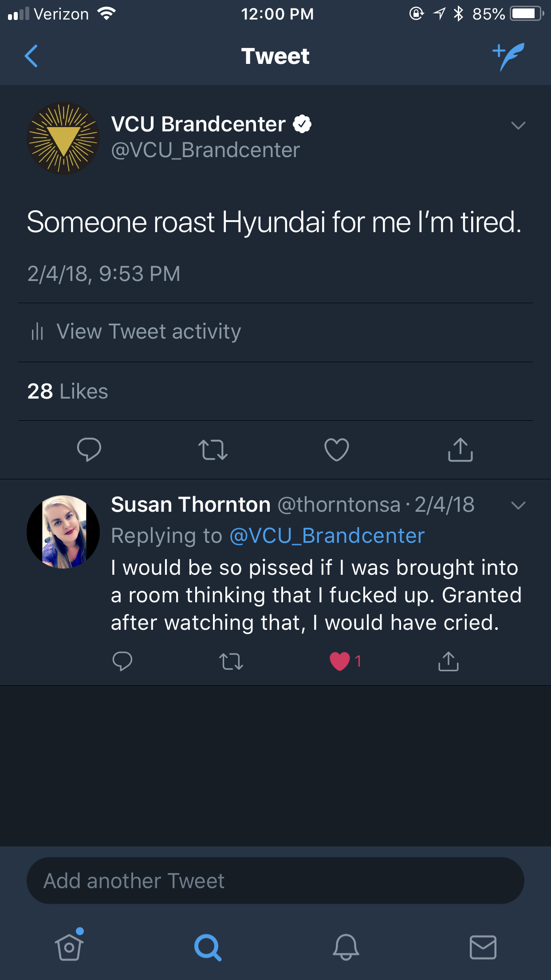Open the Messages tab
The image size is (551, 980).
(x=483, y=947)
